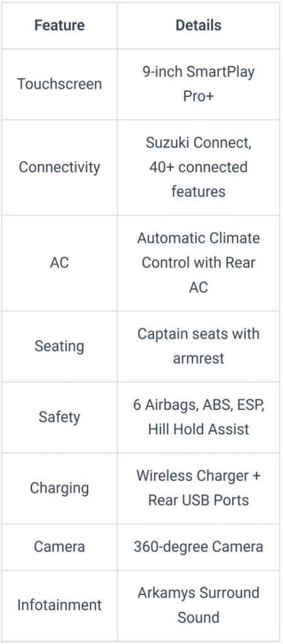Click the Safety feature cell
283x644 pixels.
(x=60, y=418)
